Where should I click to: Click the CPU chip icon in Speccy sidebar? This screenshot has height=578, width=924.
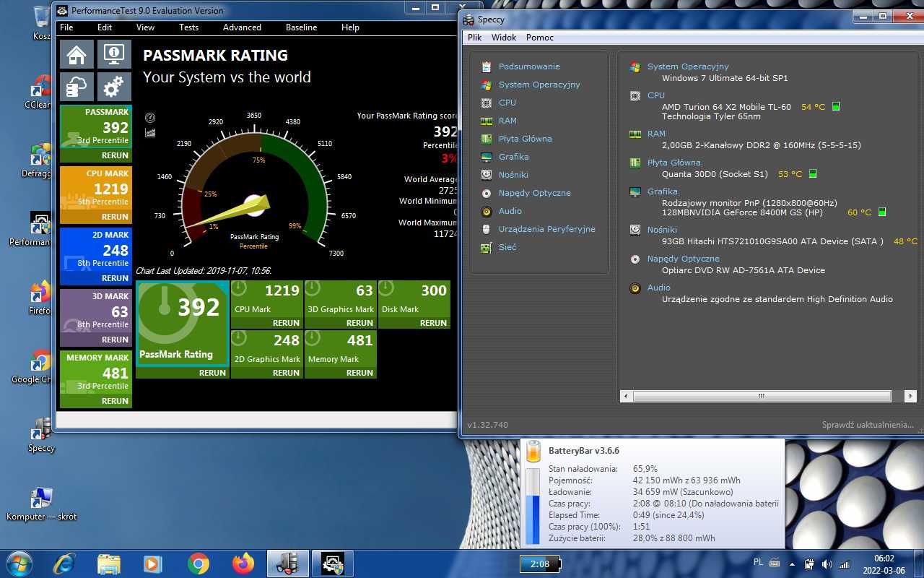[x=487, y=103]
